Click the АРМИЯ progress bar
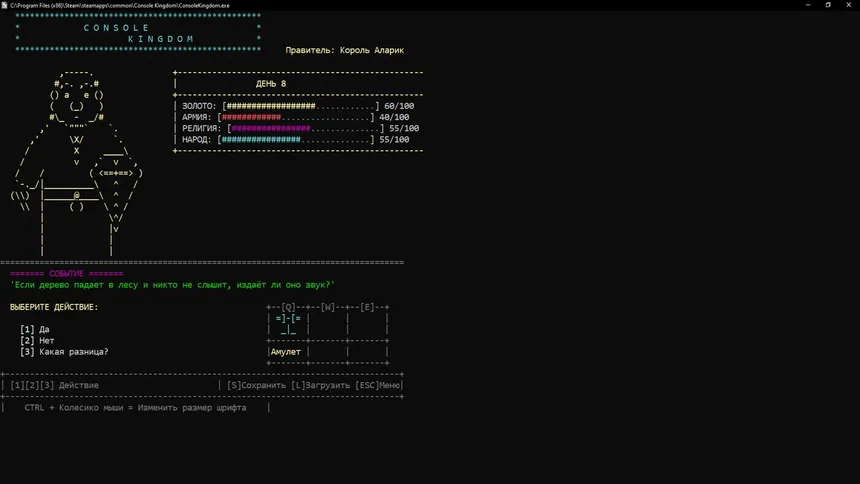Screen dimensions: 860x484 296,117
